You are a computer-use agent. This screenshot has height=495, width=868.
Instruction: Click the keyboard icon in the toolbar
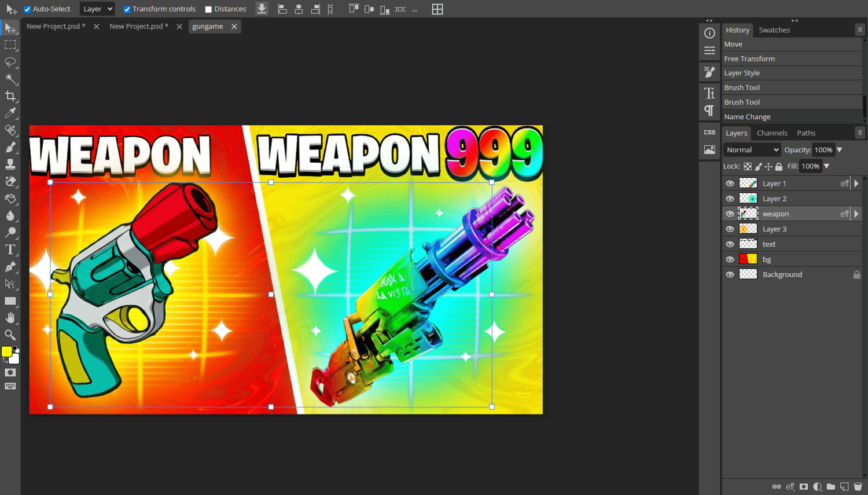(x=10, y=386)
